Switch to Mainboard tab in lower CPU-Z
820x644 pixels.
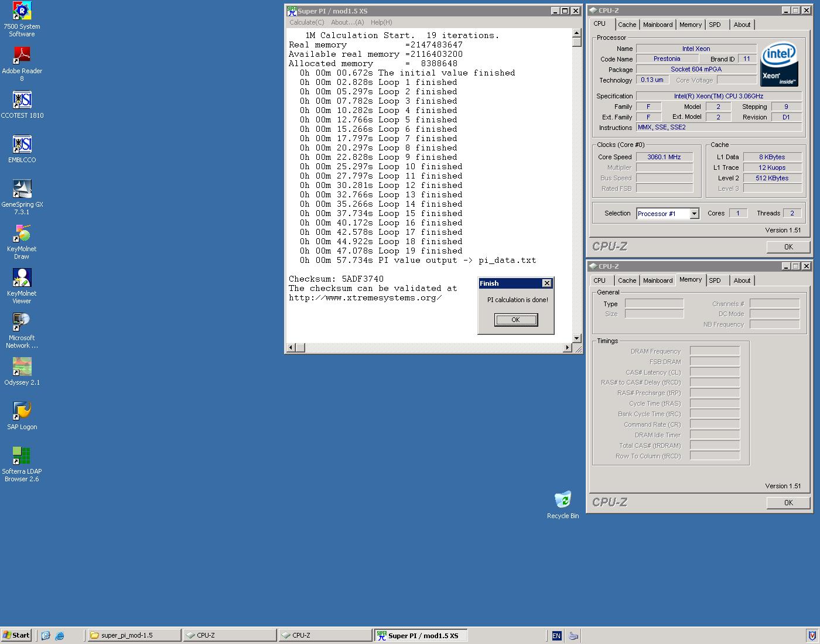click(658, 280)
